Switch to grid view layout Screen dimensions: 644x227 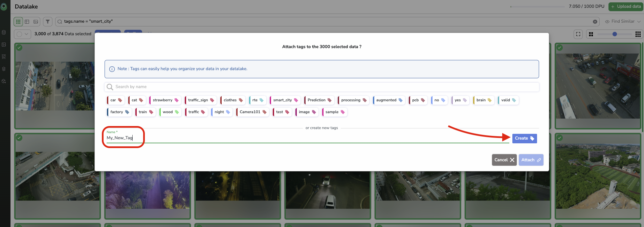tap(18, 21)
